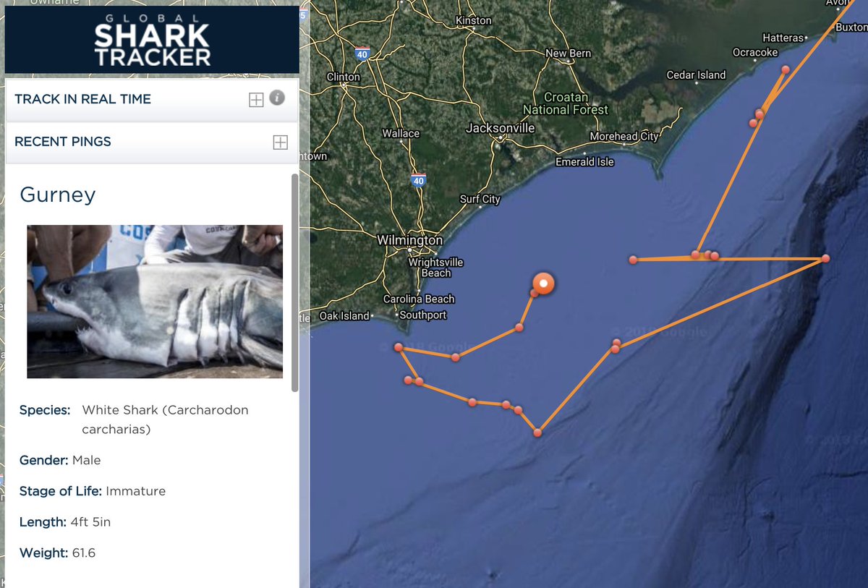Click the Gurney shark name title
Screen dimensions: 868x588
pos(58,195)
